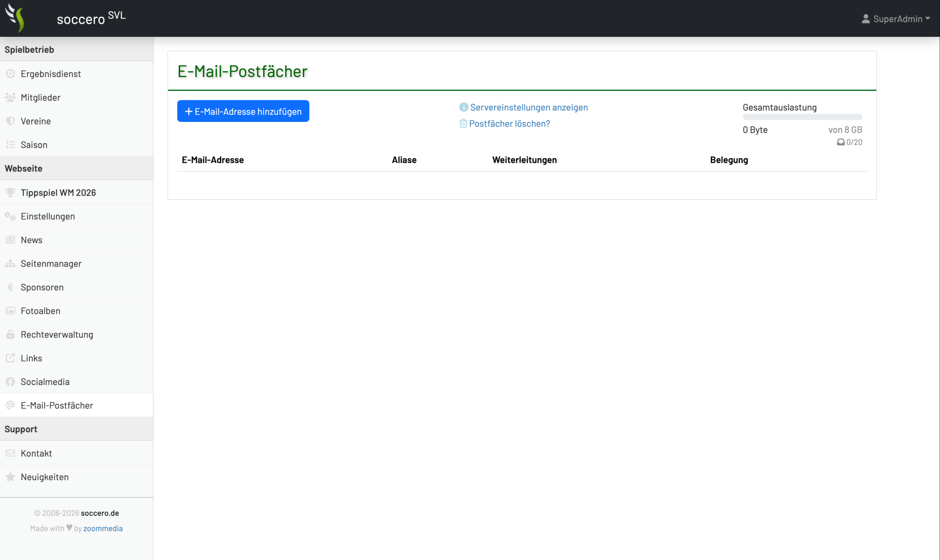This screenshot has width=940, height=560.
Task: Open Ergebnisdienst in the sidebar
Action: [77, 74]
